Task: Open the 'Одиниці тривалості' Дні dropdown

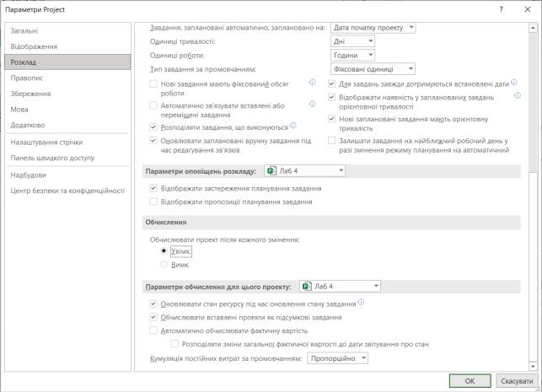Action: 352,41
